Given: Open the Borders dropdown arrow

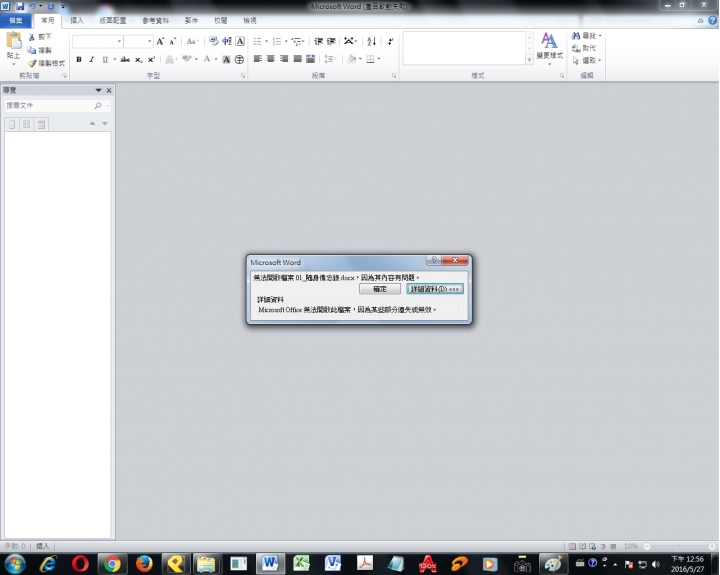Looking at the screenshot, I should (379, 59).
